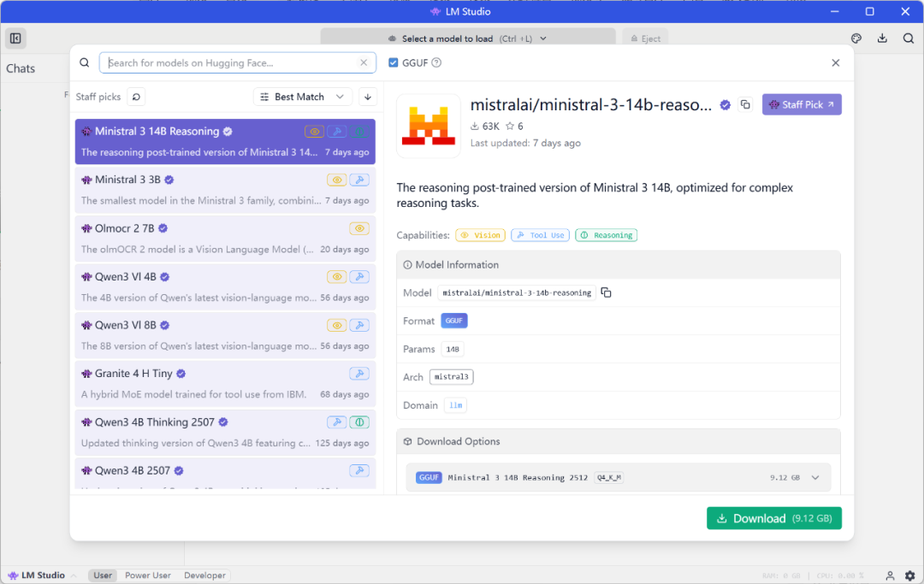Uncheck the GGUF checkbox

tap(393, 62)
